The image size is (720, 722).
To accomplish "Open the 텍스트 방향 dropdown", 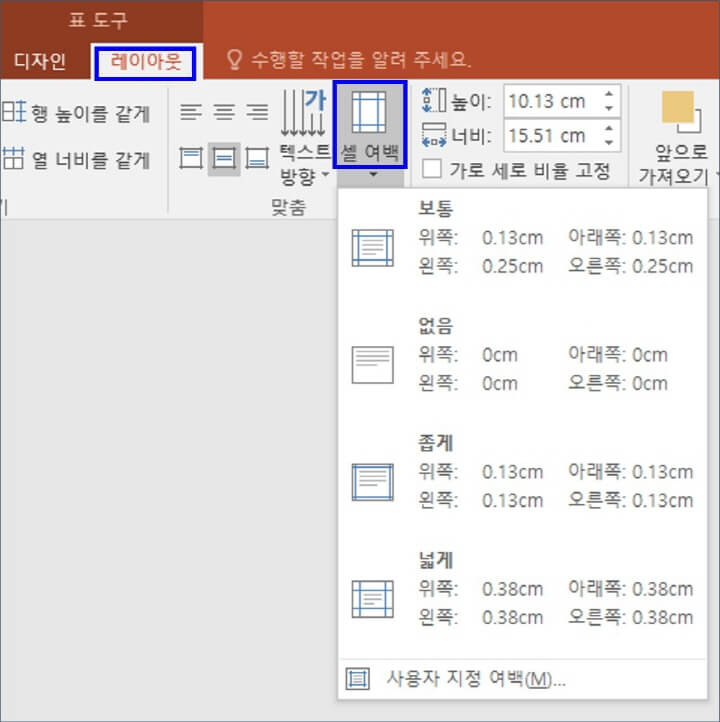I will (305, 138).
